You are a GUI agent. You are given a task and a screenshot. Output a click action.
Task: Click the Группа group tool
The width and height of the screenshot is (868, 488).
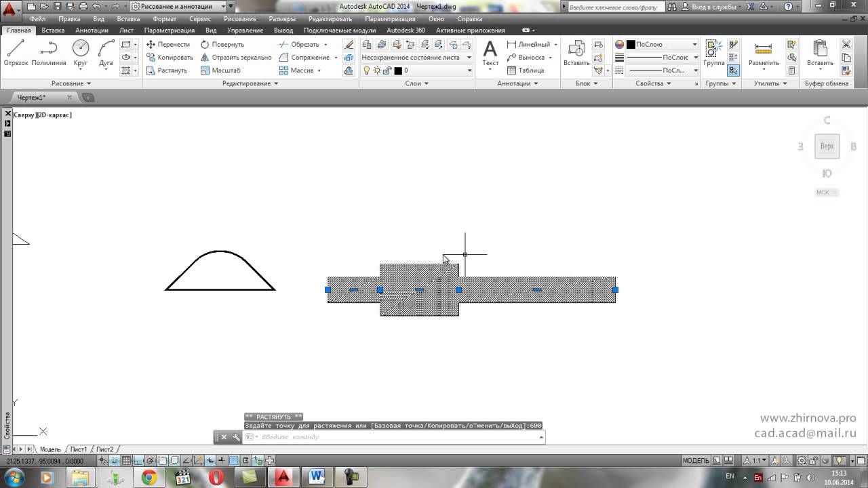pyautogui.click(x=713, y=53)
